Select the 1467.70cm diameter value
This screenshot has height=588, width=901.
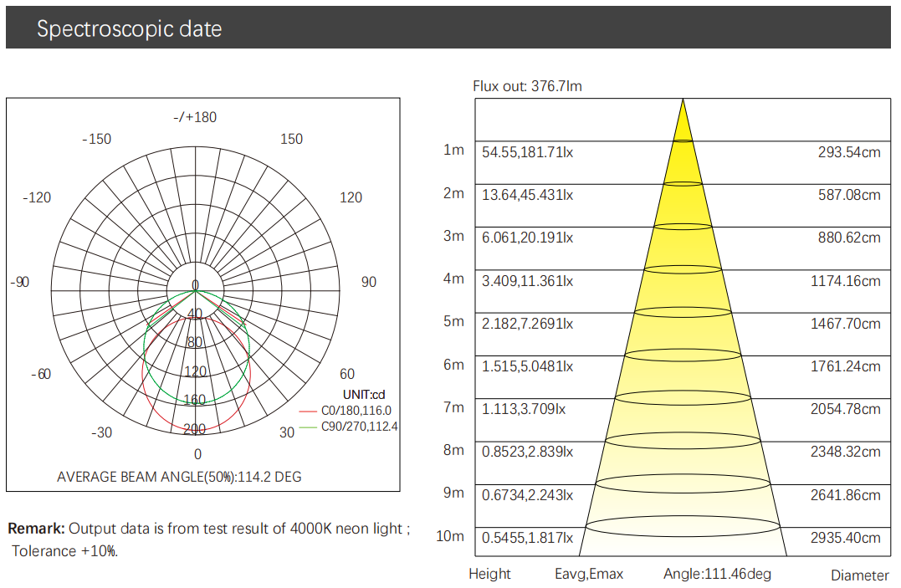pyautogui.click(x=845, y=324)
